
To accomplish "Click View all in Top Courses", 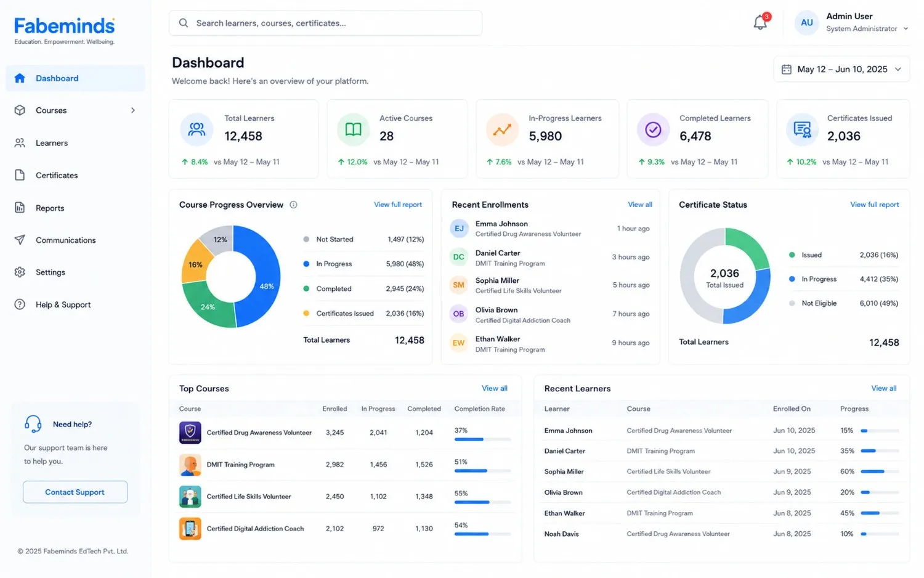I will pyautogui.click(x=495, y=388).
